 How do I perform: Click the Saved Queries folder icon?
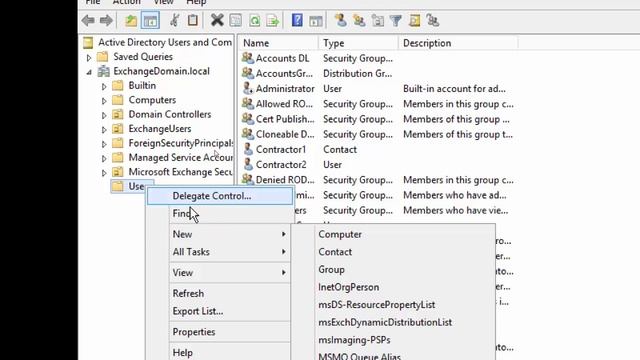click(102, 57)
